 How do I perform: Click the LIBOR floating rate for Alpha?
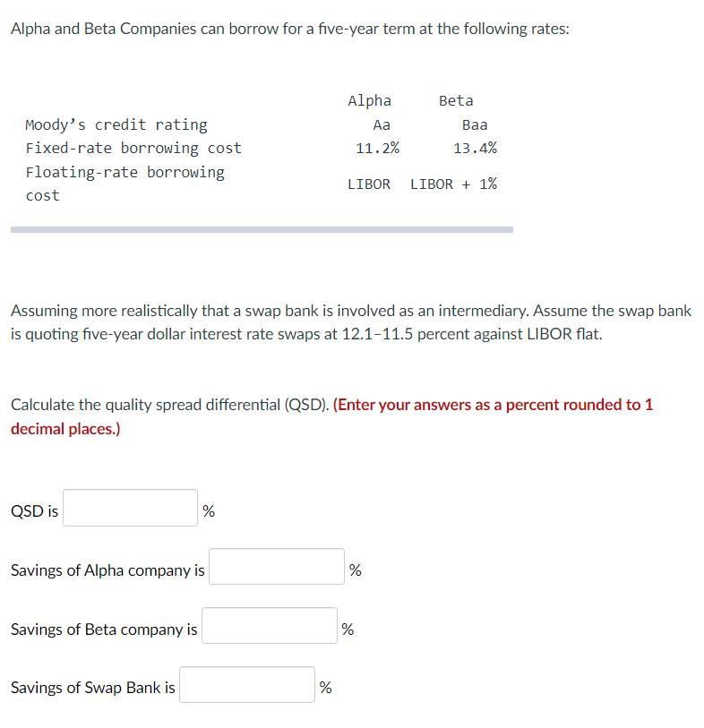(x=369, y=183)
